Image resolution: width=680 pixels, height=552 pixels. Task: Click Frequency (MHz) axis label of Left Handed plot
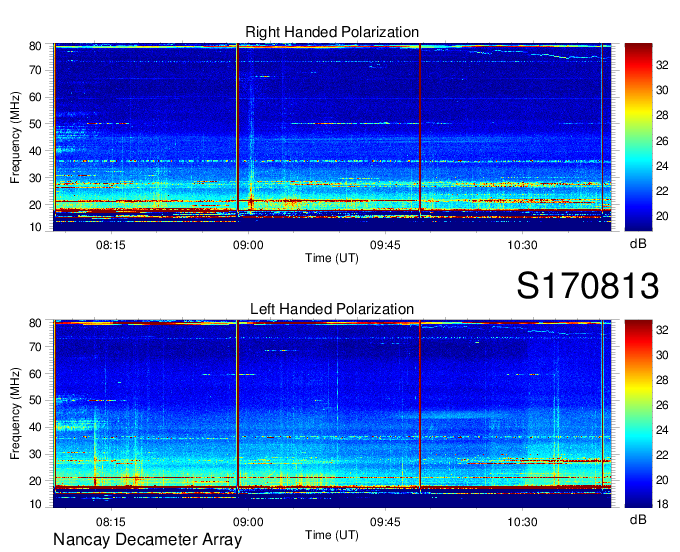[x=15, y=414]
